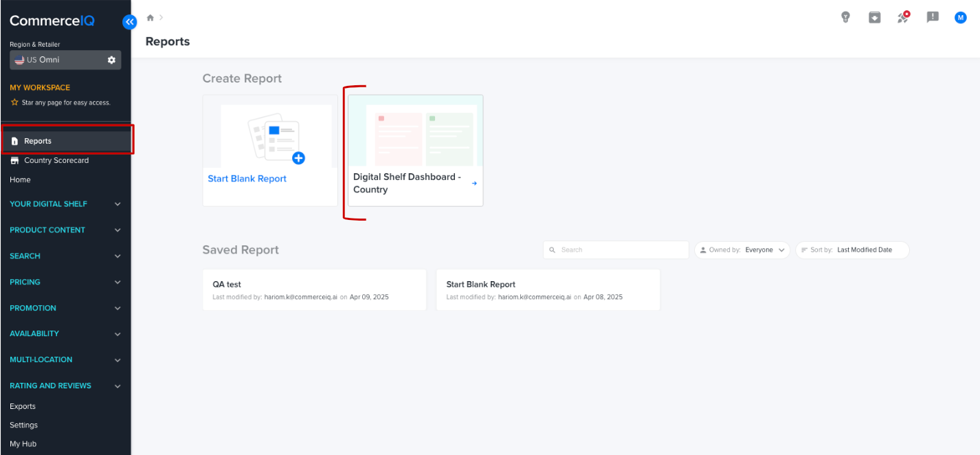Open the archive box icon in header

pos(875,17)
